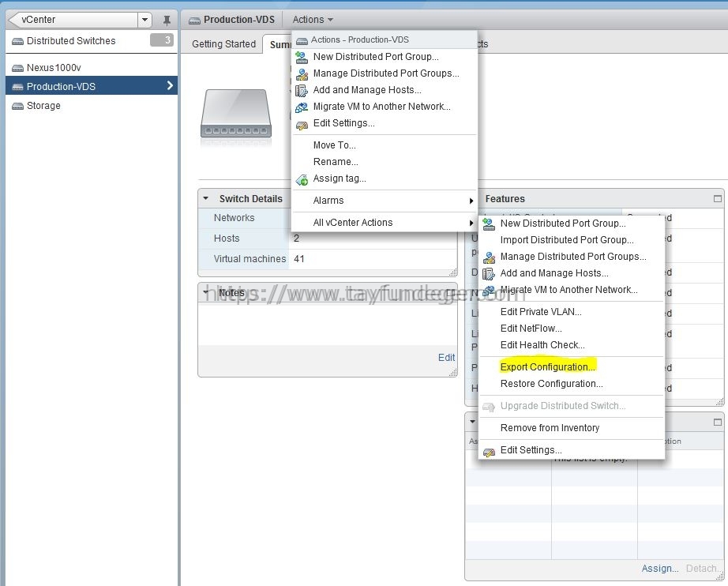Click the Features panel heading
The height and width of the screenshot is (586, 728).
point(505,199)
